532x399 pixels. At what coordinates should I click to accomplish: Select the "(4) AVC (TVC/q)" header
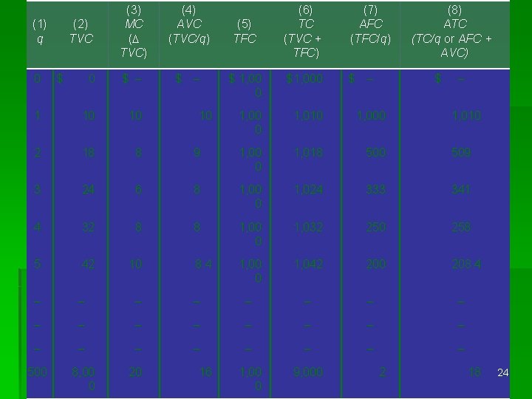point(189,24)
